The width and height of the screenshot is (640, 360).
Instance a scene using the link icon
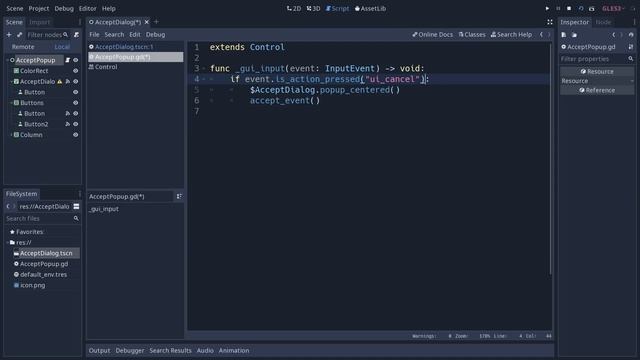coord(19,35)
